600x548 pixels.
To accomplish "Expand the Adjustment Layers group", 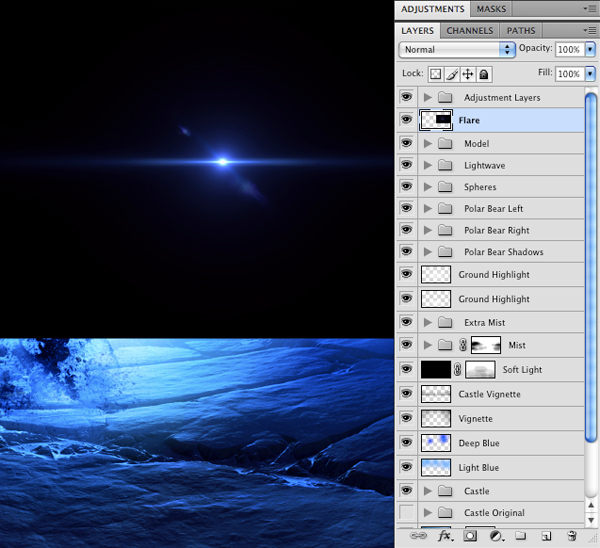I will click(428, 97).
